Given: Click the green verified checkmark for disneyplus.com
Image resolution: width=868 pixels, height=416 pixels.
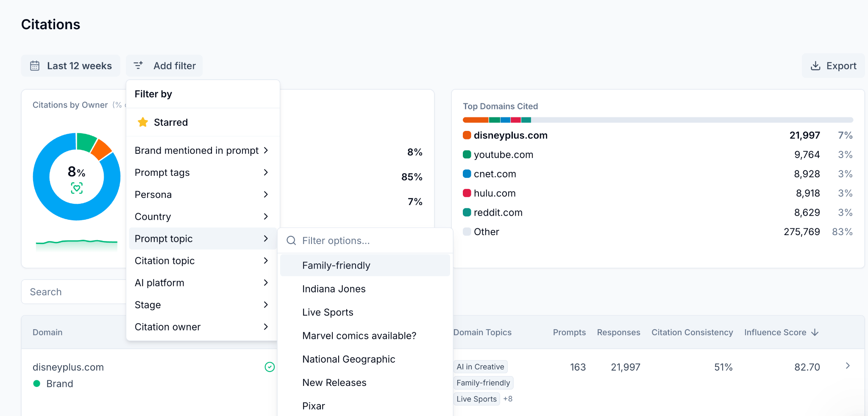Looking at the screenshot, I should tap(270, 367).
